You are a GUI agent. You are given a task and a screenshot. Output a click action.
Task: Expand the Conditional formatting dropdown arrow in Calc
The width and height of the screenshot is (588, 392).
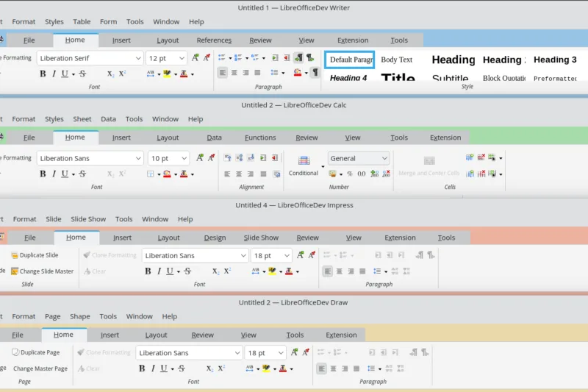tap(323, 166)
